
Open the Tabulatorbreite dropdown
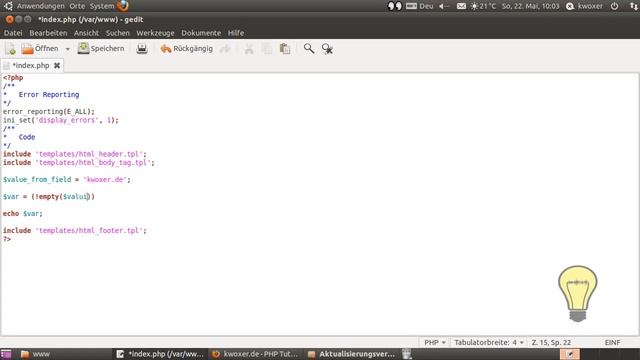[x=489, y=342]
